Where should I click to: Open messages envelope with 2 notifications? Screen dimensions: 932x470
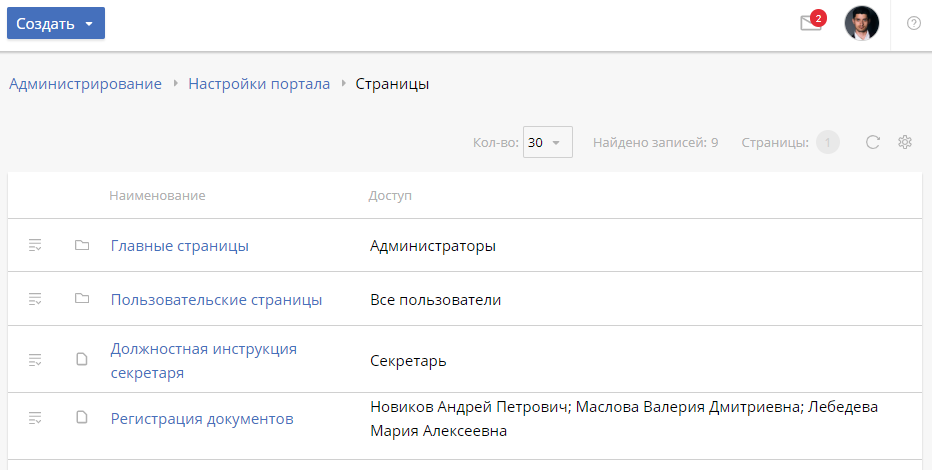pos(812,23)
